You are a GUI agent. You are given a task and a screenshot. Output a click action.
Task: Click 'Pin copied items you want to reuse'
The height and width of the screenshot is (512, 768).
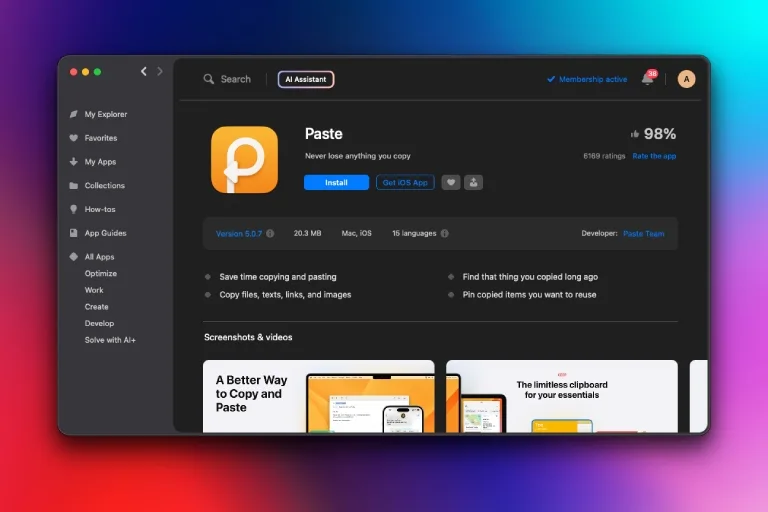tap(529, 294)
